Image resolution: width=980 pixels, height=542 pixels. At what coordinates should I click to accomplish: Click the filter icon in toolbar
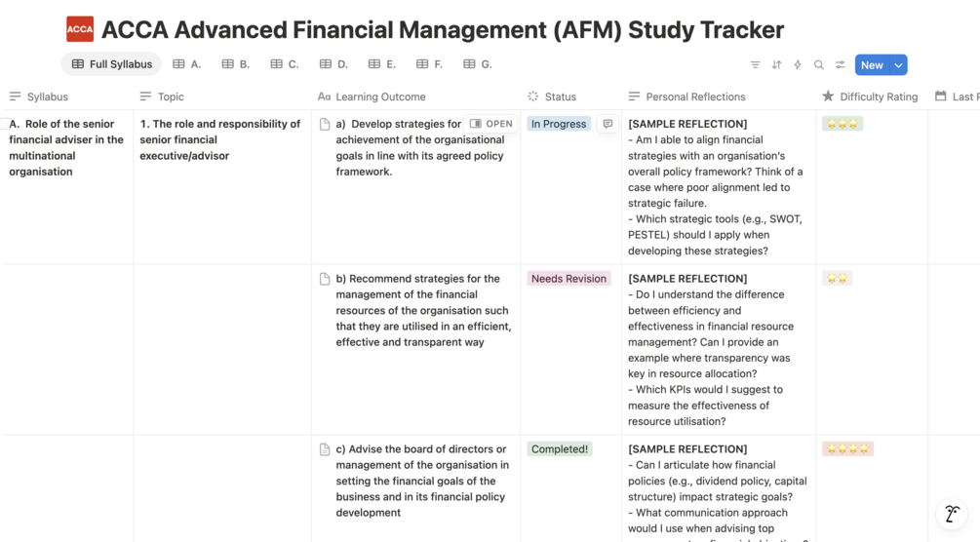[755, 65]
